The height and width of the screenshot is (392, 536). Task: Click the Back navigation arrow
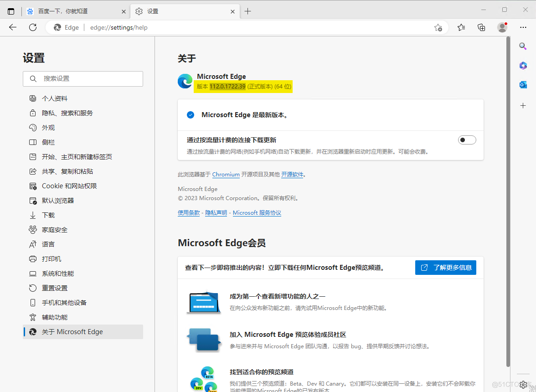13,27
